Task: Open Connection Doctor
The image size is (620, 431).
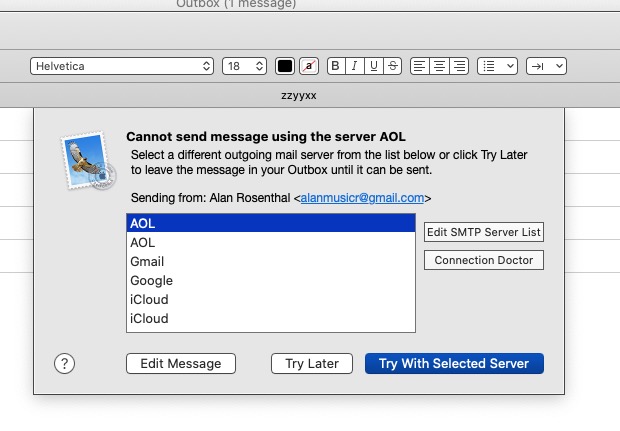Action: point(484,260)
